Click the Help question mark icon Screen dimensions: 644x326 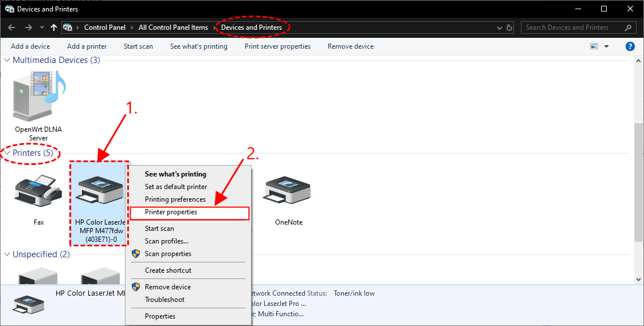tap(630, 46)
